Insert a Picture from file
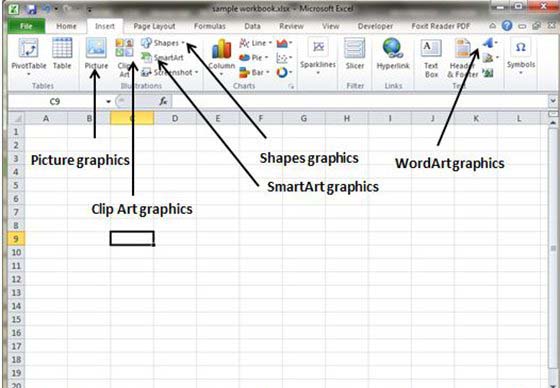Image resolution: width=560 pixels, height=388 pixels. [96, 54]
